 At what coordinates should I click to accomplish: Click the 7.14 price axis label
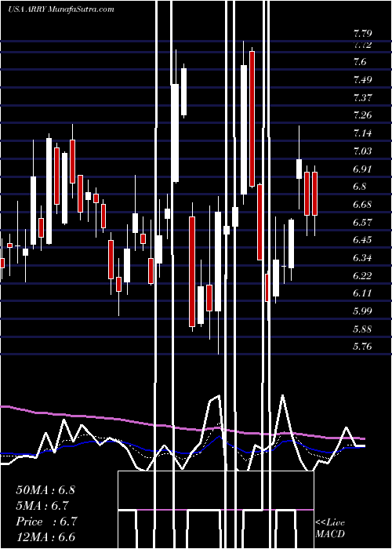(362, 133)
